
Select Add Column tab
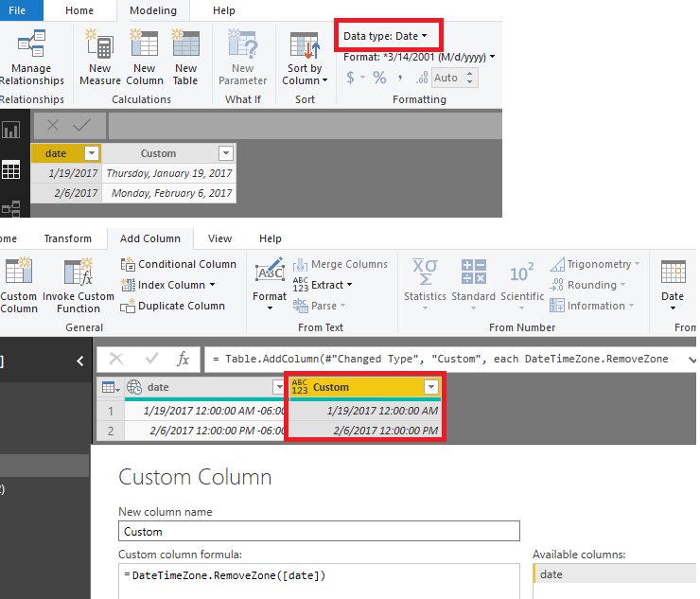[x=150, y=238]
